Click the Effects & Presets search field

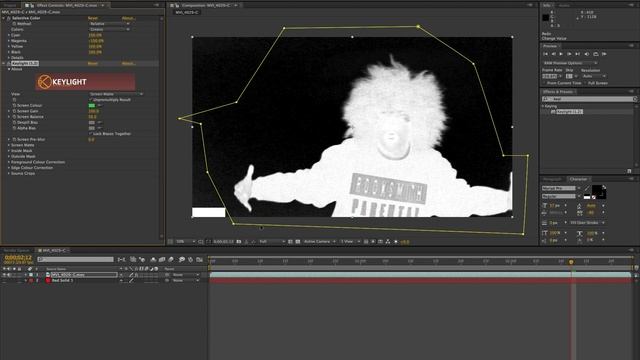coord(589,99)
